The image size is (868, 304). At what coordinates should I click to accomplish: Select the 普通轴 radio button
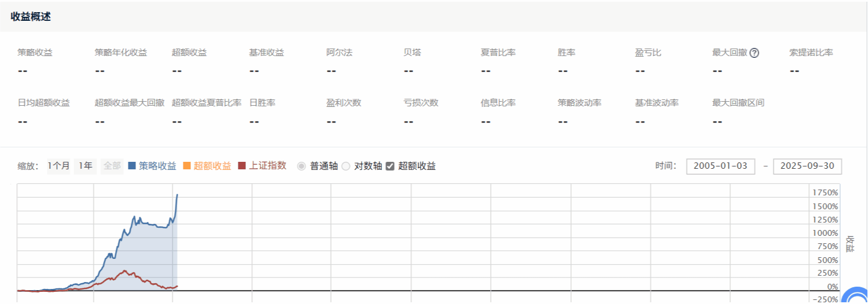[x=301, y=166]
